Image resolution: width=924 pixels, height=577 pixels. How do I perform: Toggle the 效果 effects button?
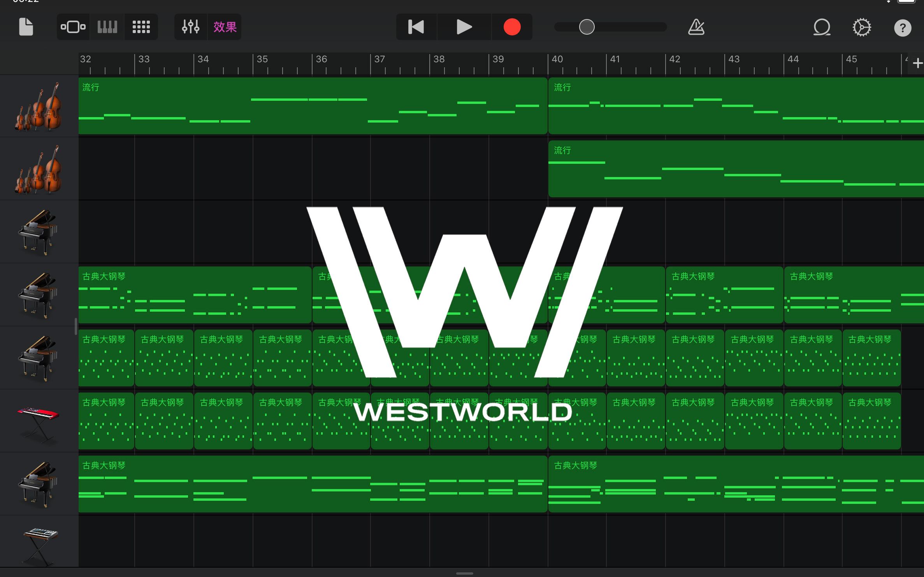[x=225, y=27]
